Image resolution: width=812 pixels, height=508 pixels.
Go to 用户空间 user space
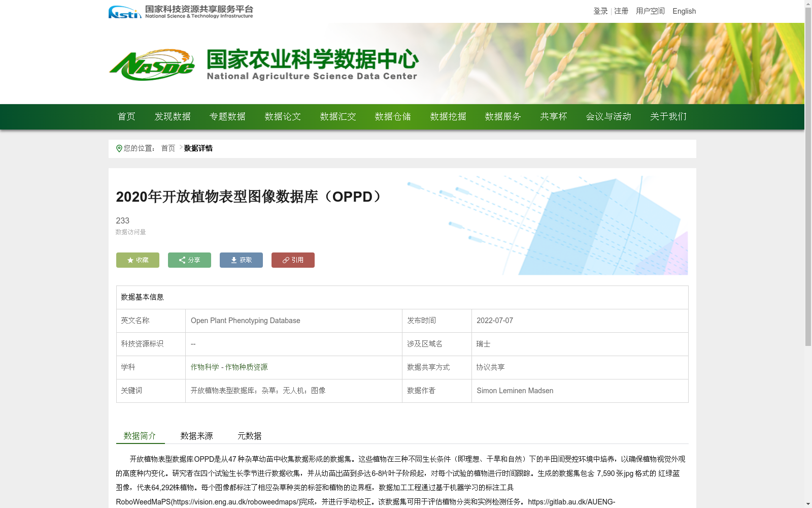[650, 11]
